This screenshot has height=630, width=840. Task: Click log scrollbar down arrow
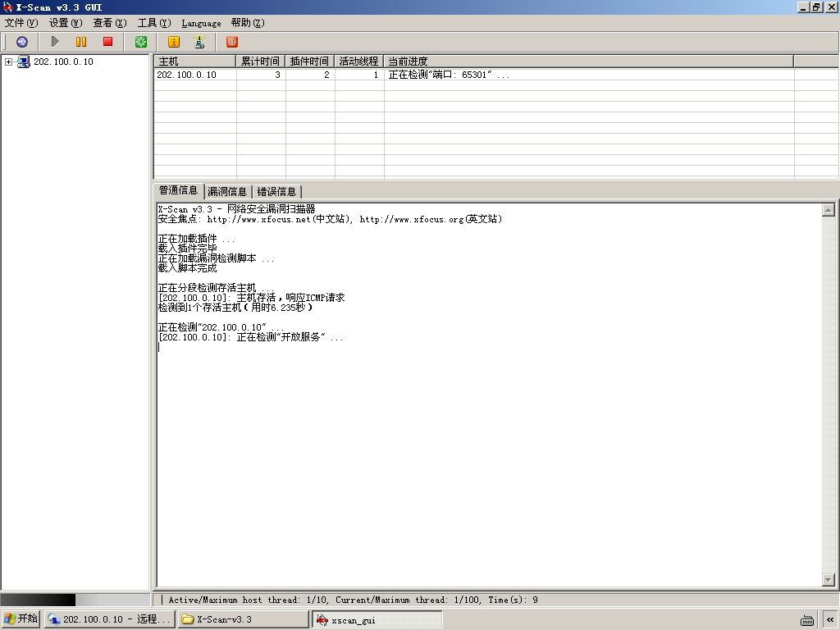point(829,580)
